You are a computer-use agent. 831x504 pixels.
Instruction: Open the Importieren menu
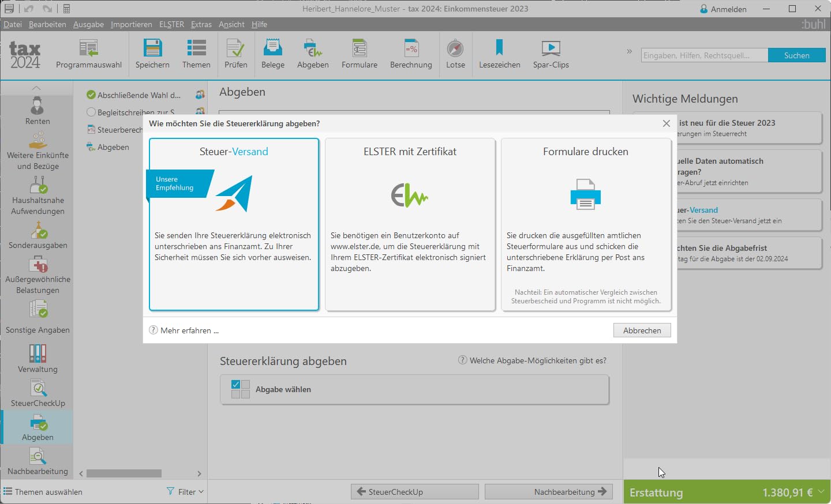(132, 24)
